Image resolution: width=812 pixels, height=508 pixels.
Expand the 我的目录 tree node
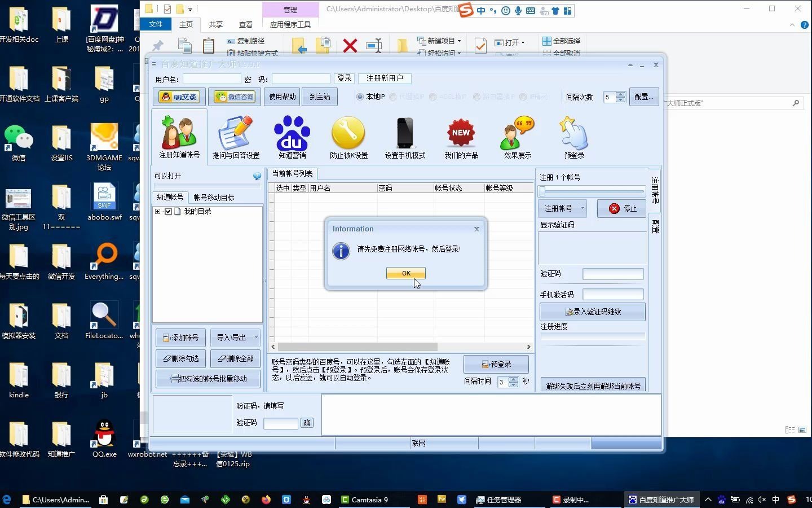point(158,211)
